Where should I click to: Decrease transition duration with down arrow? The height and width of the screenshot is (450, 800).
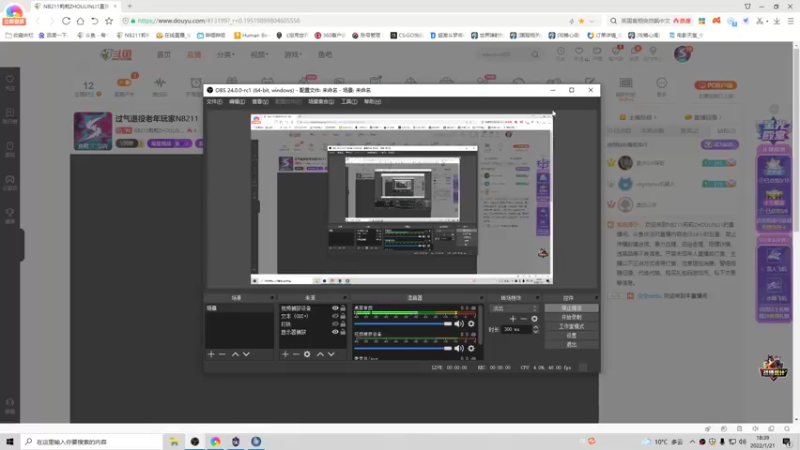click(x=536, y=332)
